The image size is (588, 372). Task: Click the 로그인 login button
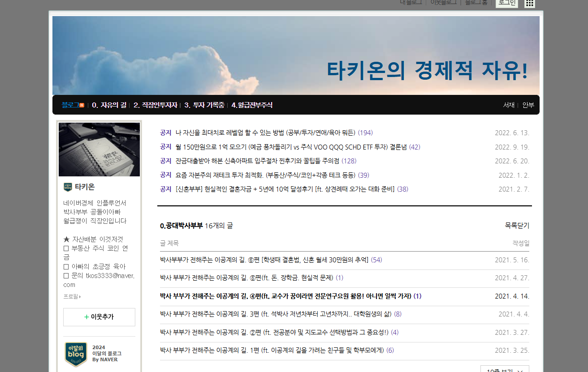[x=507, y=3]
